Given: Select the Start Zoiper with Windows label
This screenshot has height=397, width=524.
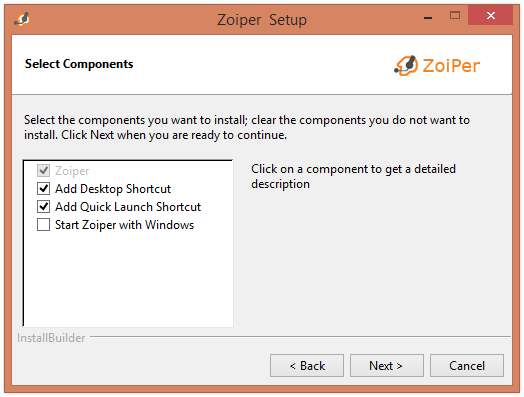Looking at the screenshot, I should tap(124, 225).
